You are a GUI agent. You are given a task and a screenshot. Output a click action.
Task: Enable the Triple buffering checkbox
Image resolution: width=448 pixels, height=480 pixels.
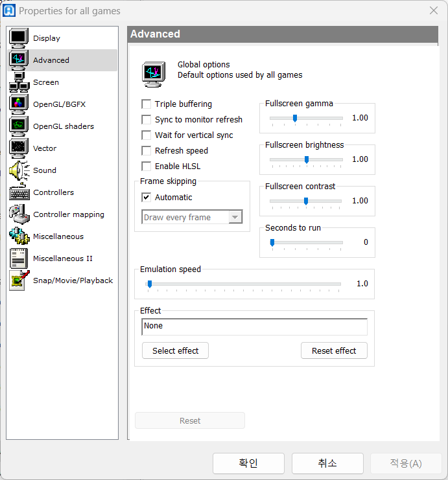click(x=146, y=104)
